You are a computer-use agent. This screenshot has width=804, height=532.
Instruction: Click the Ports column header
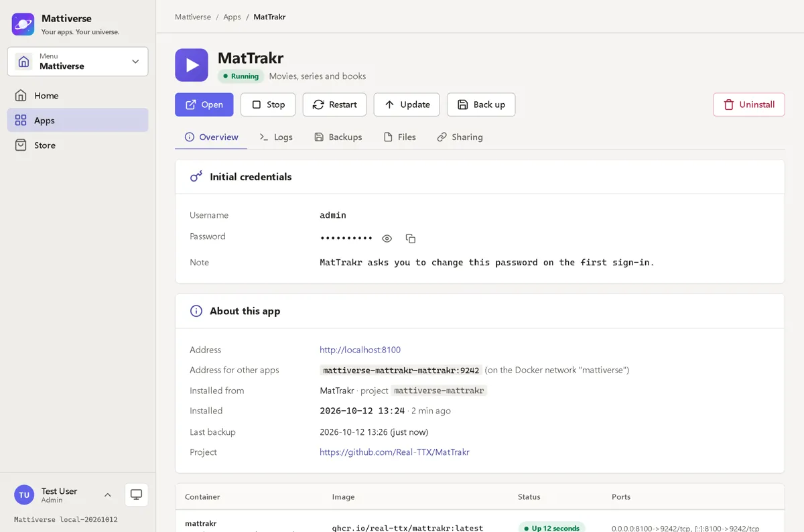click(x=621, y=497)
